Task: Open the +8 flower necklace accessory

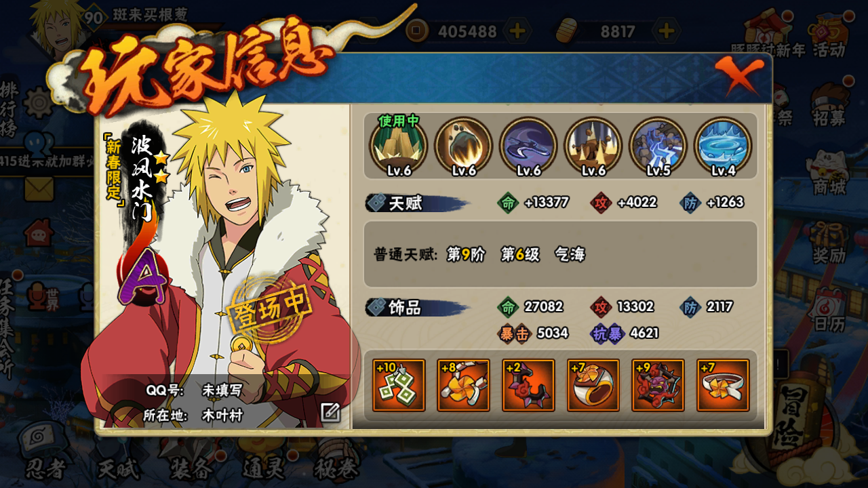Action: tap(463, 385)
